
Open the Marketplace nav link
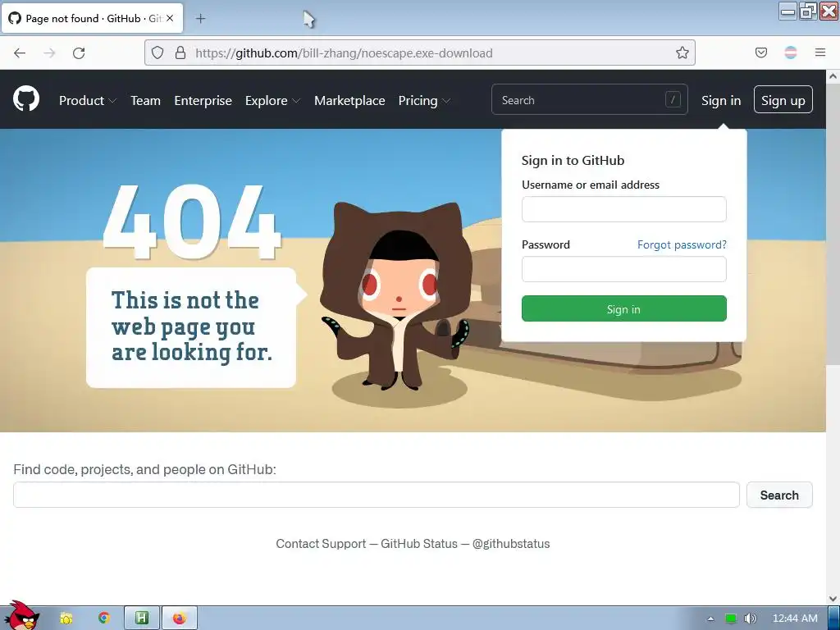(x=349, y=100)
